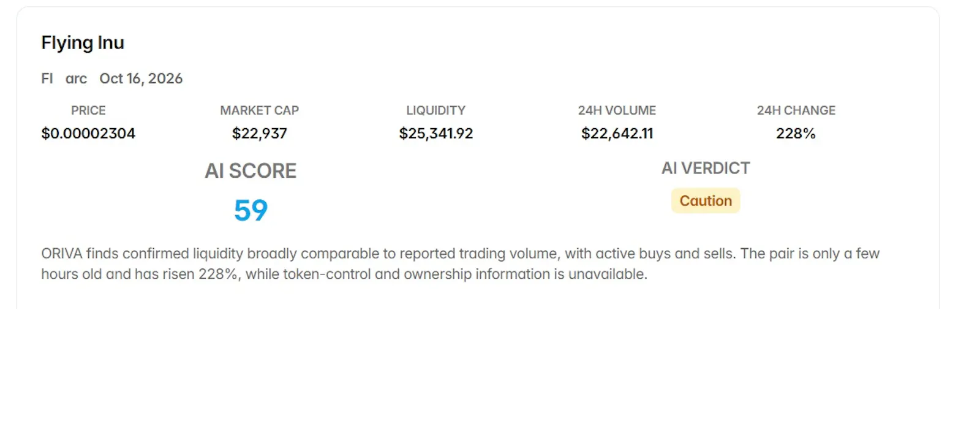
Task: Click the yellow Caution verdict badge
Action: tap(706, 201)
